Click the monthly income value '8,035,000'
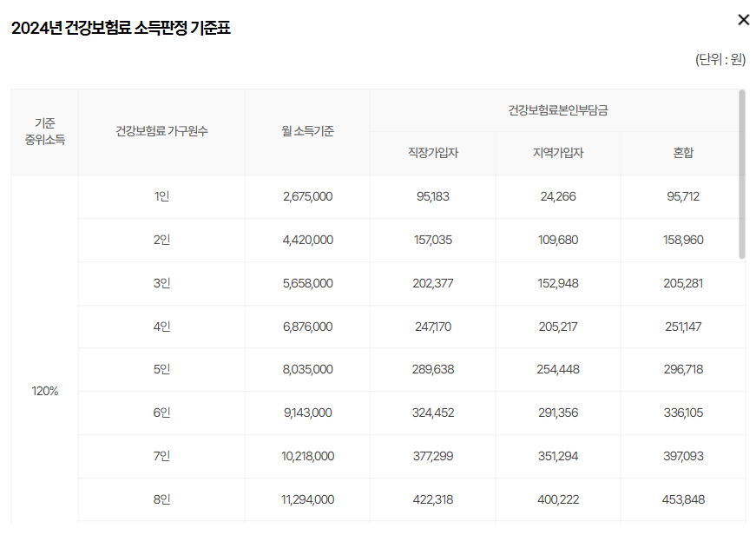756x535 pixels. point(307,369)
